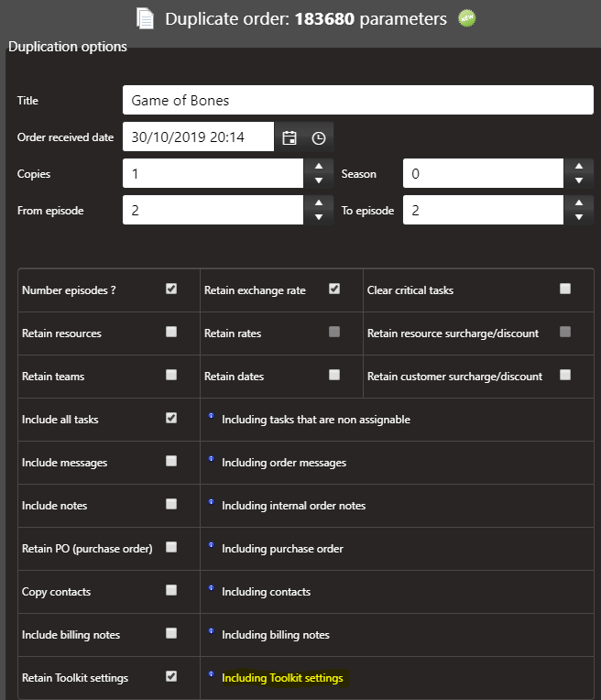Enable the Include messages checkbox
Viewport: 601px width, 700px height.
tap(171, 461)
